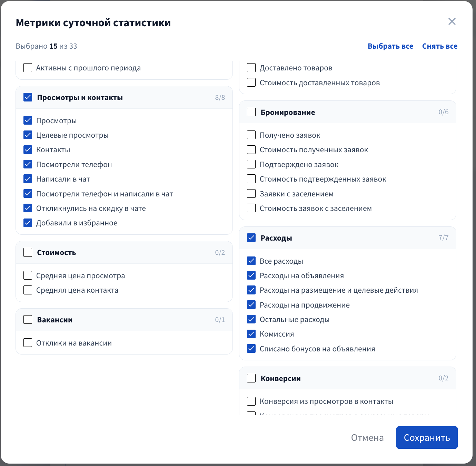Uncheck the 'Расходы' group checkbox

tap(251, 238)
